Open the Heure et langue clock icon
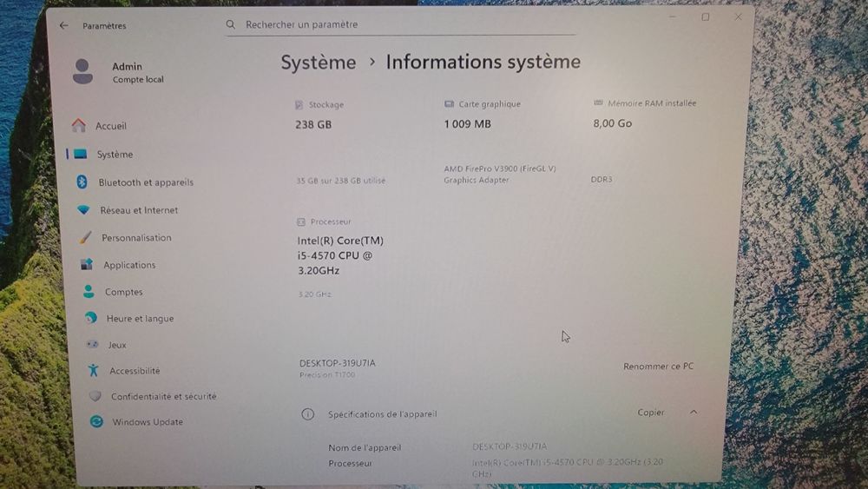This screenshot has height=489, width=868. [91, 318]
